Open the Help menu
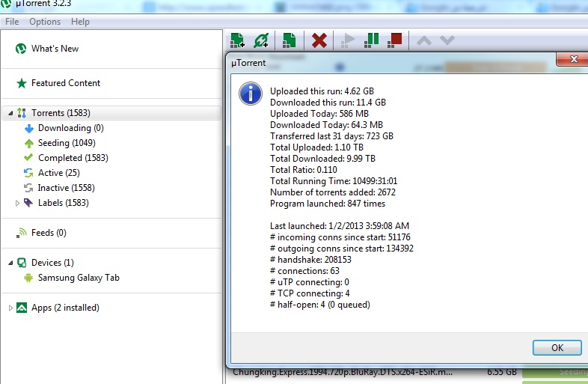This screenshot has width=588, height=384. [80, 22]
